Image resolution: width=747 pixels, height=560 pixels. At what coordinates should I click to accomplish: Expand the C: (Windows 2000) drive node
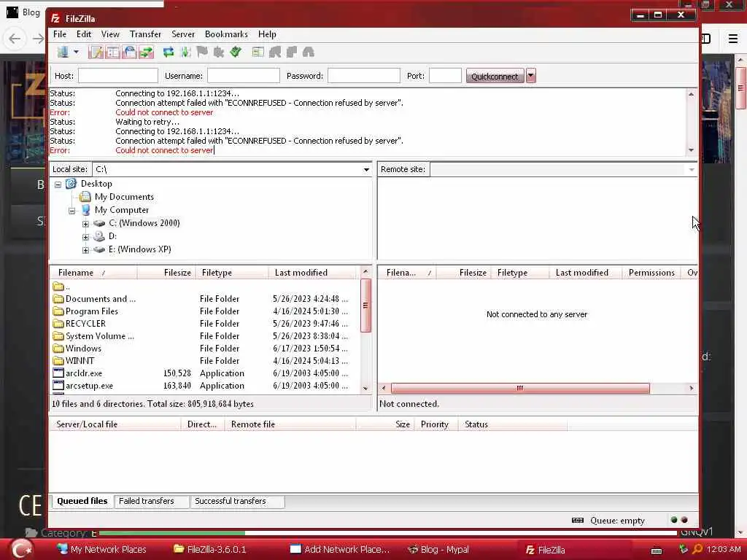(86, 224)
